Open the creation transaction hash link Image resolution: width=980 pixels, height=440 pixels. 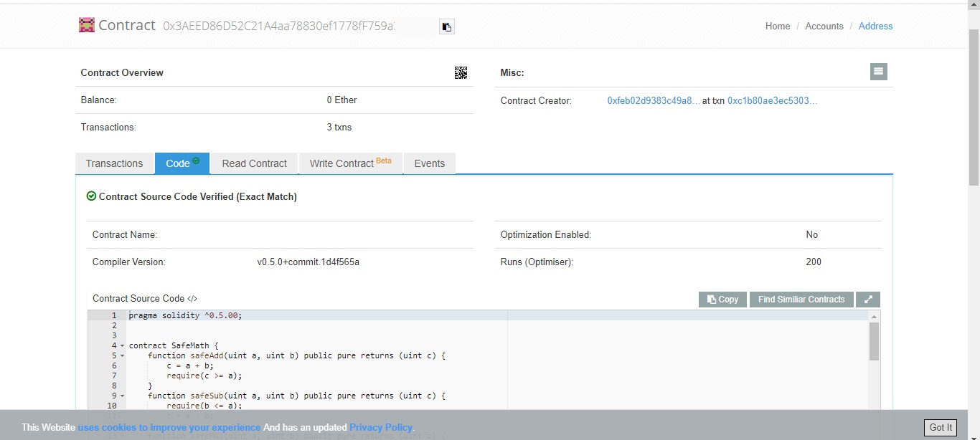pyautogui.click(x=772, y=101)
